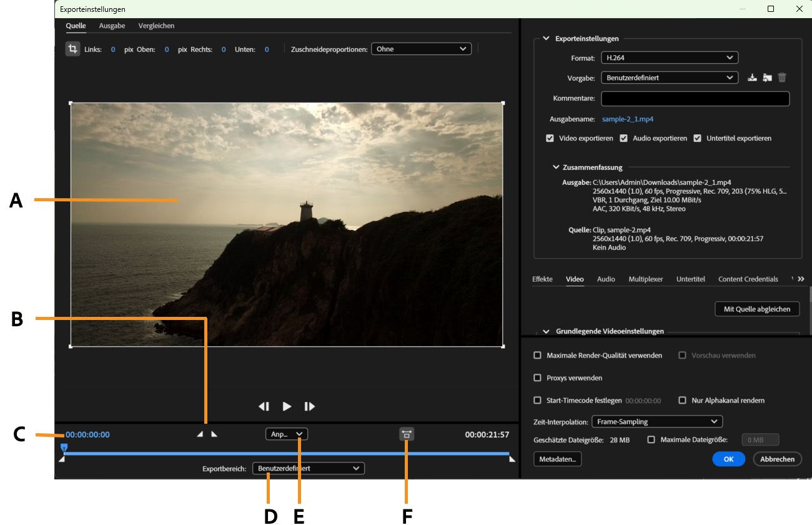Enable Maximale Render-Qualität verwenden
This screenshot has width=812, height=525.
click(x=537, y=356)
